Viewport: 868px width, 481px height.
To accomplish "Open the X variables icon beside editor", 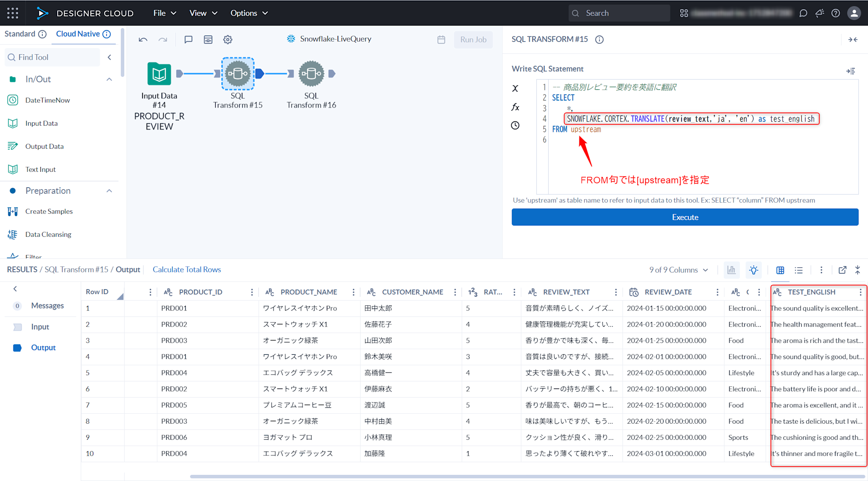I will click(x=515, y=88).
